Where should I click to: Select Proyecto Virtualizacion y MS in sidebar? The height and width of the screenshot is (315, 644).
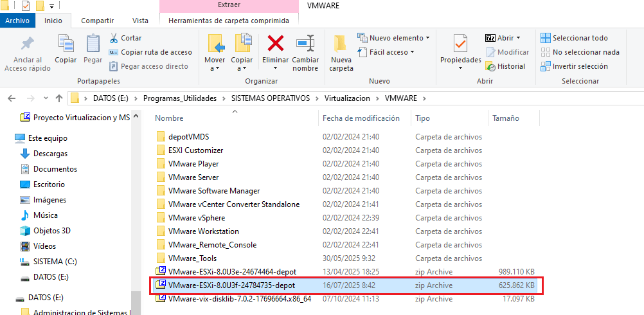point(75,118)
